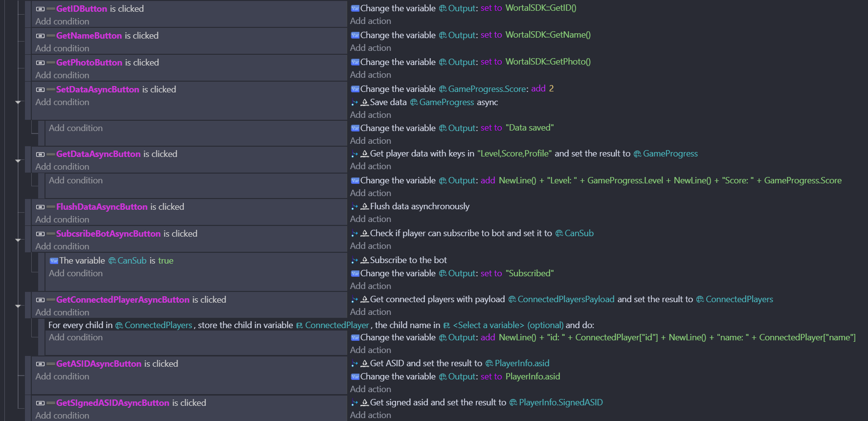The image size is (868, 421).
Task: Click Add action below Flush data asynchronously
Action: click(370, 219)
